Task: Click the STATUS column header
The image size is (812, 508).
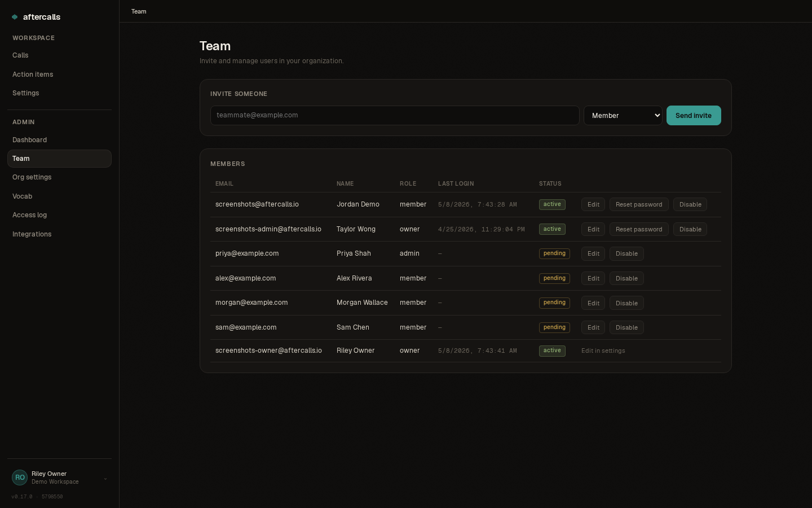Action: (550, 183)
